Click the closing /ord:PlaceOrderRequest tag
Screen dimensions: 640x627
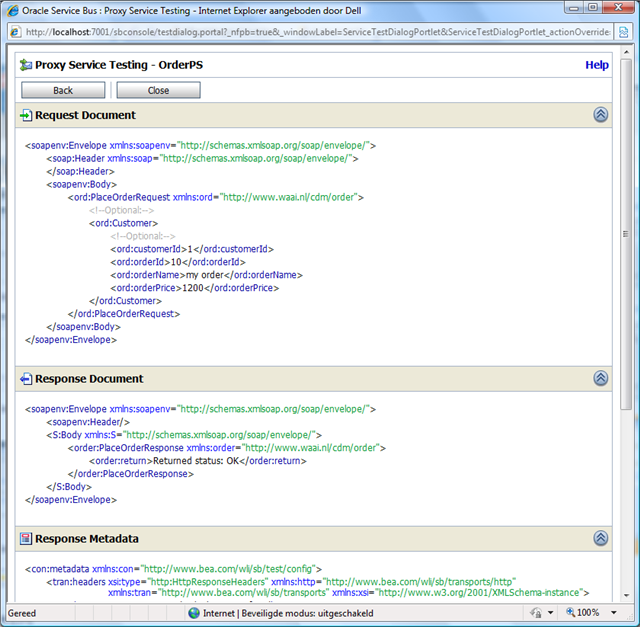(x=124, y=314)
